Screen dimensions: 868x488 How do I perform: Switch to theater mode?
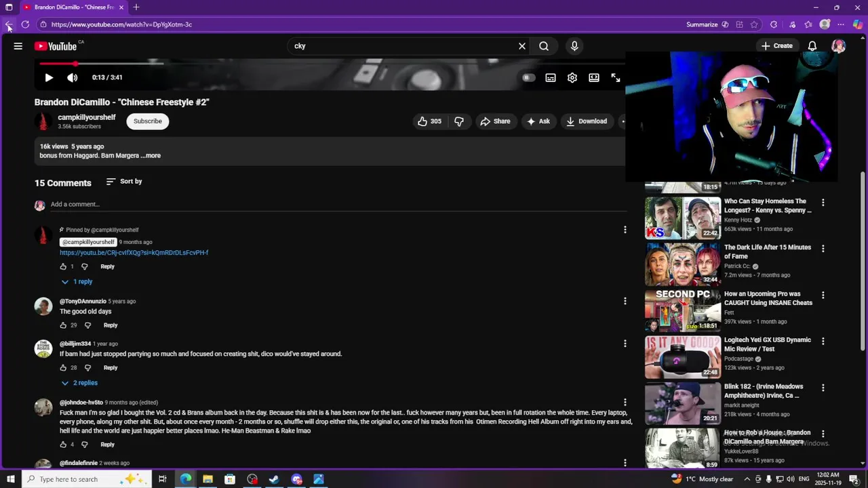[x=594, y=77]
